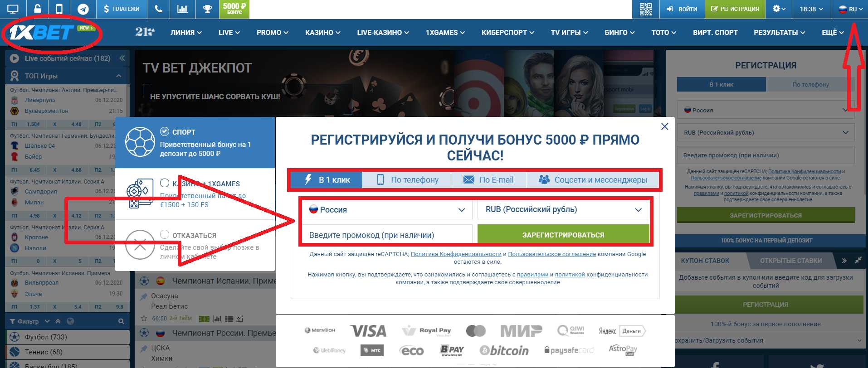Open time 18:38 dropdown
Image resolution: width=868 pixels, height=368 pixels.
pyautogui.click(x=811, y=9)
